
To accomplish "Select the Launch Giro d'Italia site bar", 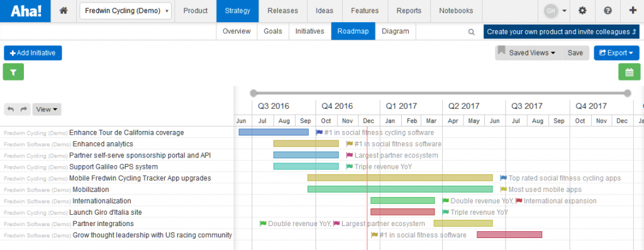I will pyautogui.click(x=402, y=212).
